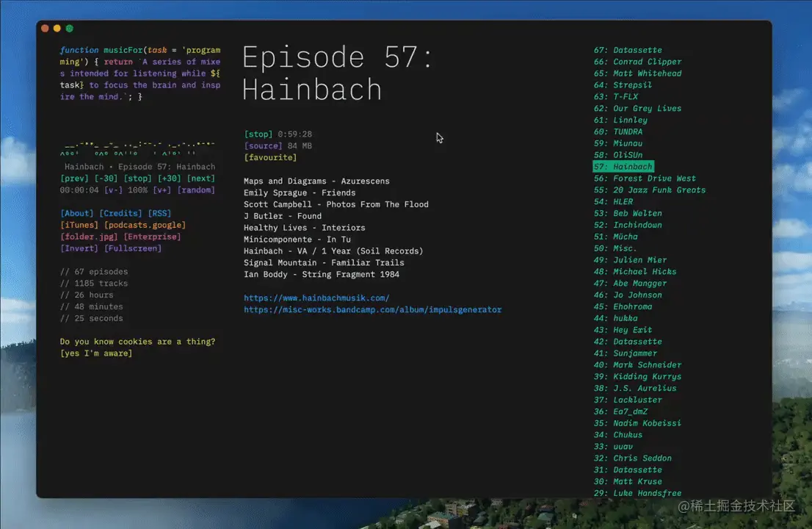Viewport: 812px width, 529px height.
Task: Select episode 53: Beb Welten
Action: [x=628, y=214]
